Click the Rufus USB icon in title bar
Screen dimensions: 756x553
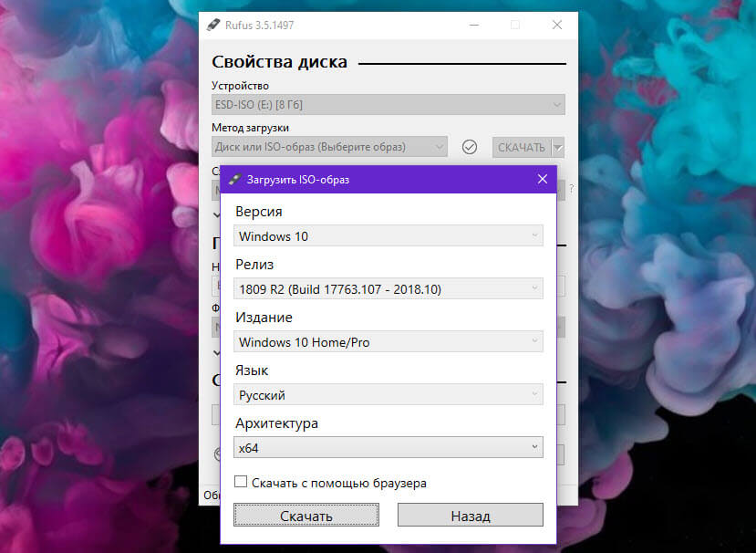(x=213, y=25)
